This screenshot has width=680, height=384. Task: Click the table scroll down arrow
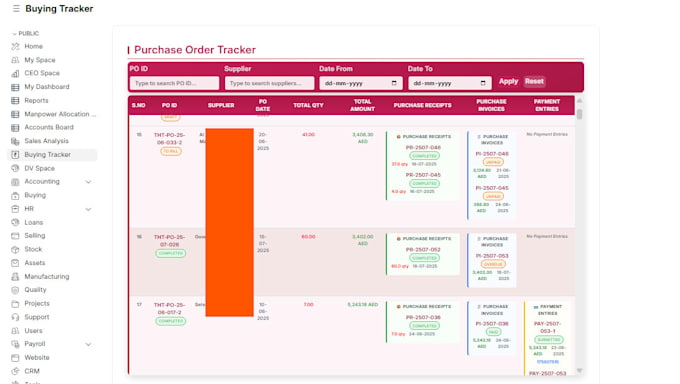[579, 371]
